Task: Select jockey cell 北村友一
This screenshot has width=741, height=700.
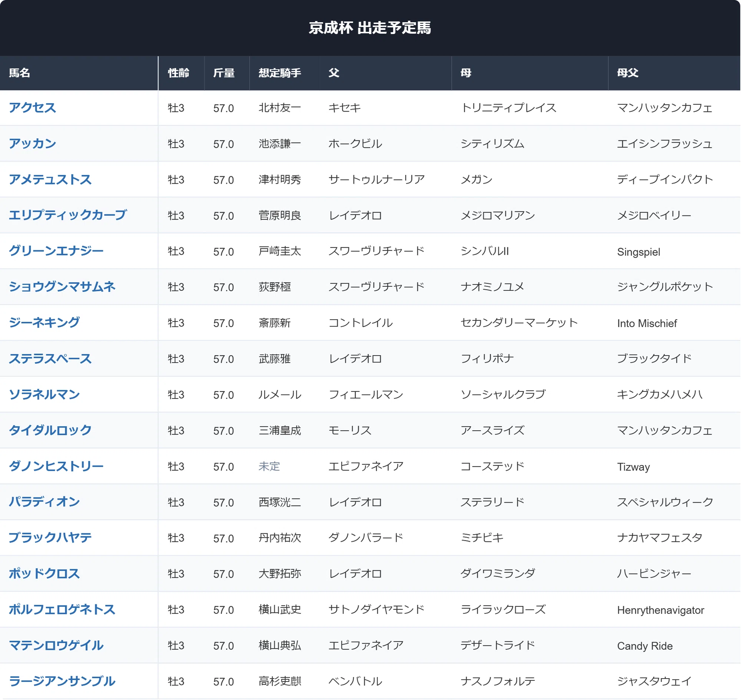Action: pyautogui.click(x=280, y=108)
